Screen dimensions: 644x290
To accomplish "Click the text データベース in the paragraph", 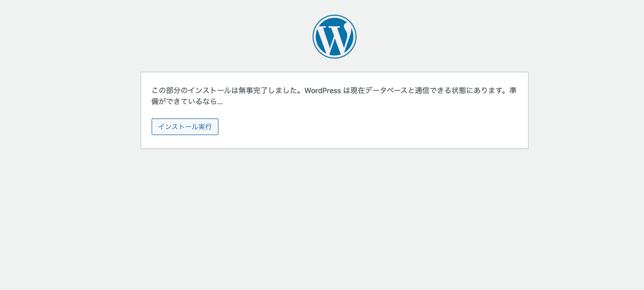I will [386, 90].
